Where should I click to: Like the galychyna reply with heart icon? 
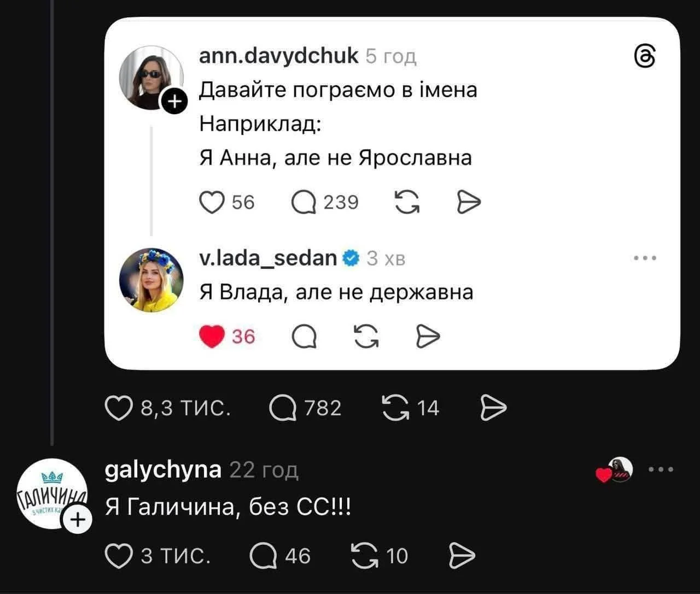click(118, 556)
